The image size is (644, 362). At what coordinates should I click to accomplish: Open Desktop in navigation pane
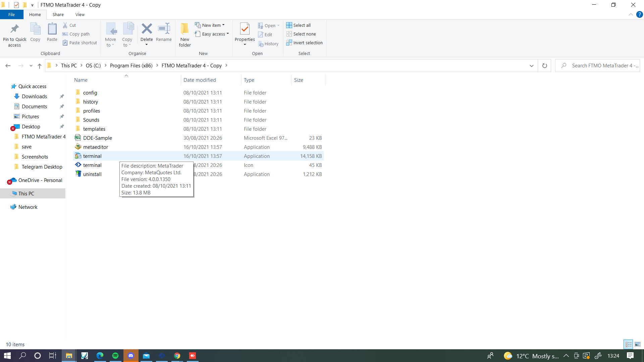coord(31,127)
